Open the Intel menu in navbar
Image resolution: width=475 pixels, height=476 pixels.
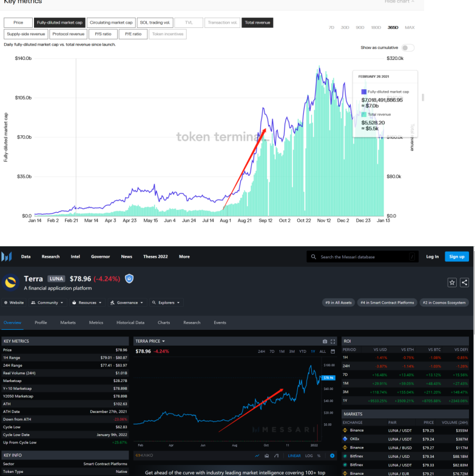[75, 256]
